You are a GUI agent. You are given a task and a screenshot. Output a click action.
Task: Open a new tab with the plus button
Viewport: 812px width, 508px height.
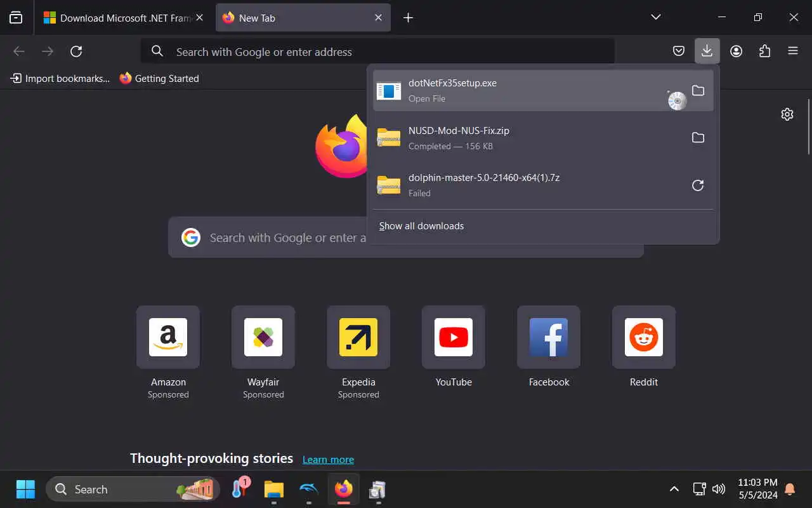pos(409,18)
